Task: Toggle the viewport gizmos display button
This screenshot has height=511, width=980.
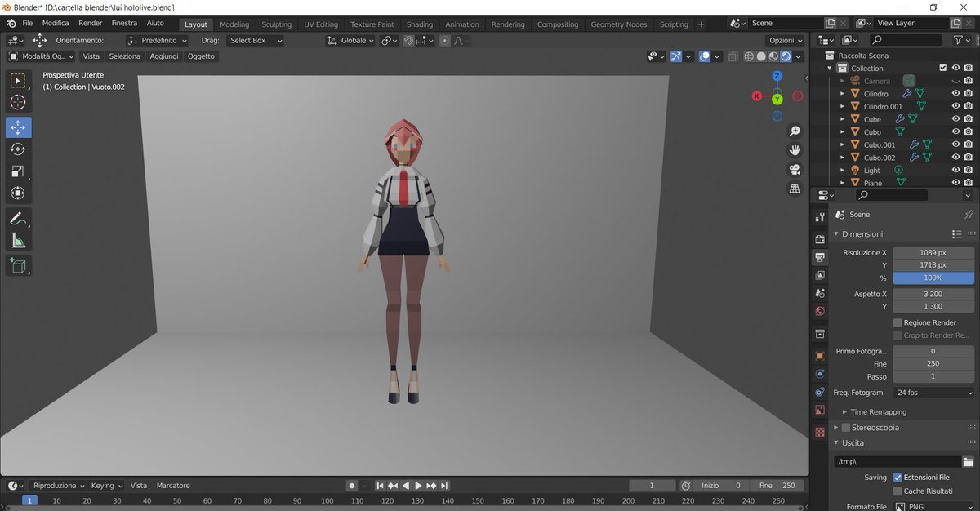Action: point(676,56)
